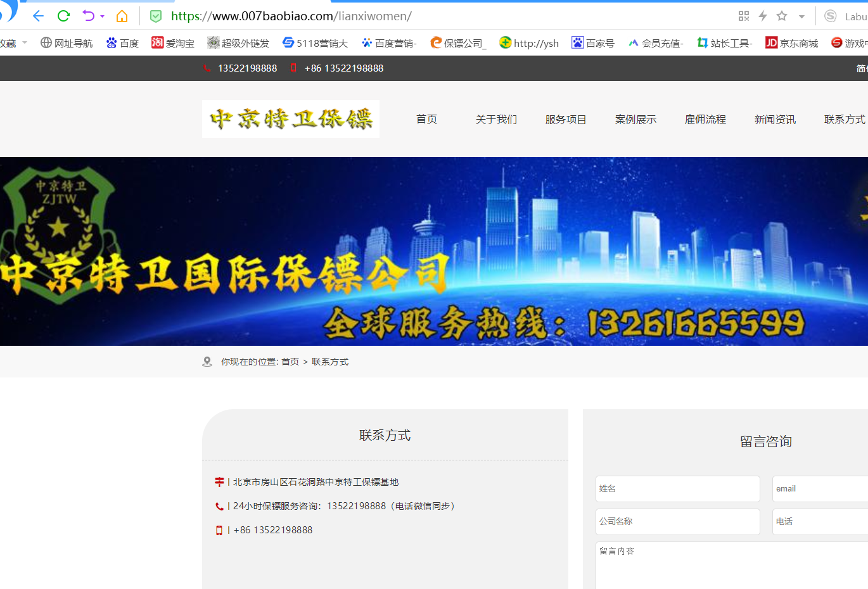Image resolution: width=868 pixels, height=589 pixels.
Task: Open the 案例展示 navigation item
Action: tap(635, 119)
